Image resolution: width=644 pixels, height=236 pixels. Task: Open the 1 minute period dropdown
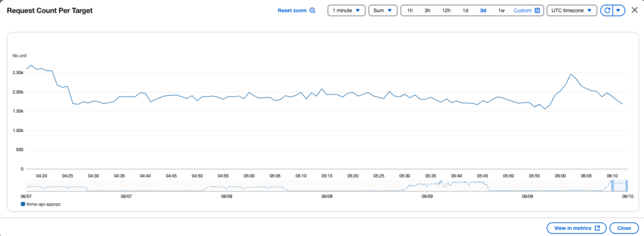(x=347, y=11)
